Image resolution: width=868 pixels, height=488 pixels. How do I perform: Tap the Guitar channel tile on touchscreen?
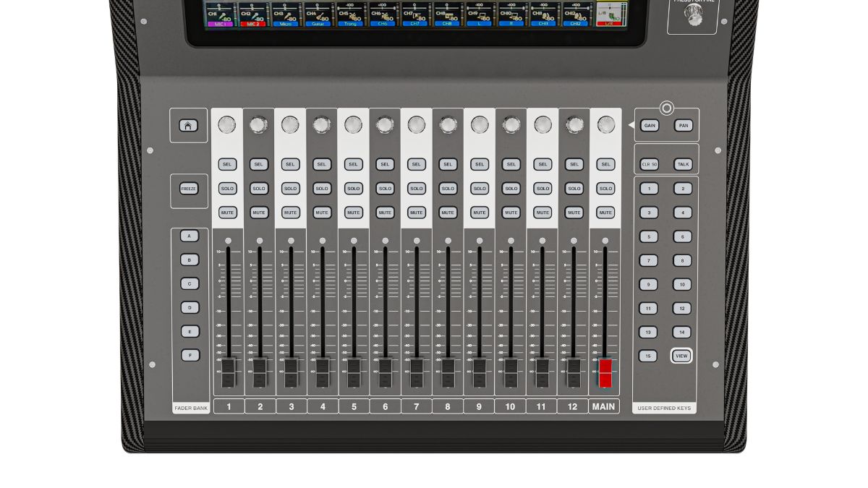click(x=318, y=14)
